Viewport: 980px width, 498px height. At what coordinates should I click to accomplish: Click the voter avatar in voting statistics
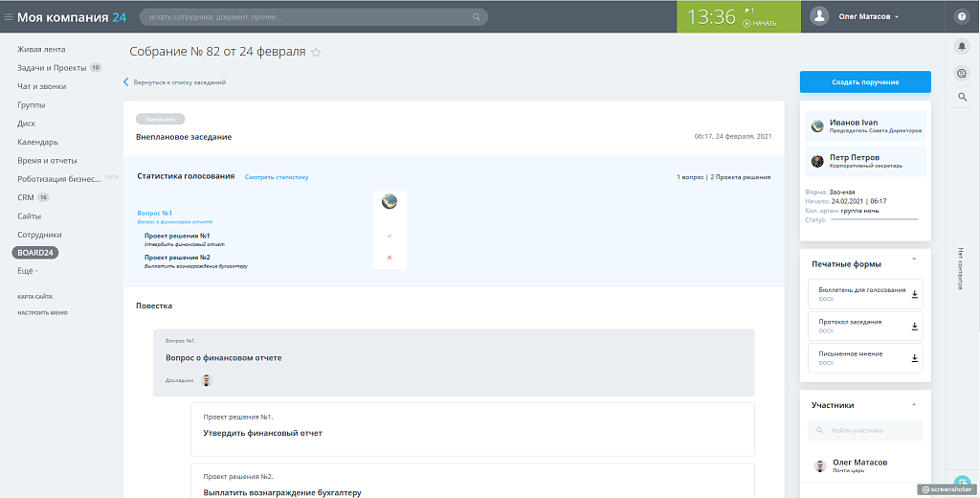tap(390, 201)
